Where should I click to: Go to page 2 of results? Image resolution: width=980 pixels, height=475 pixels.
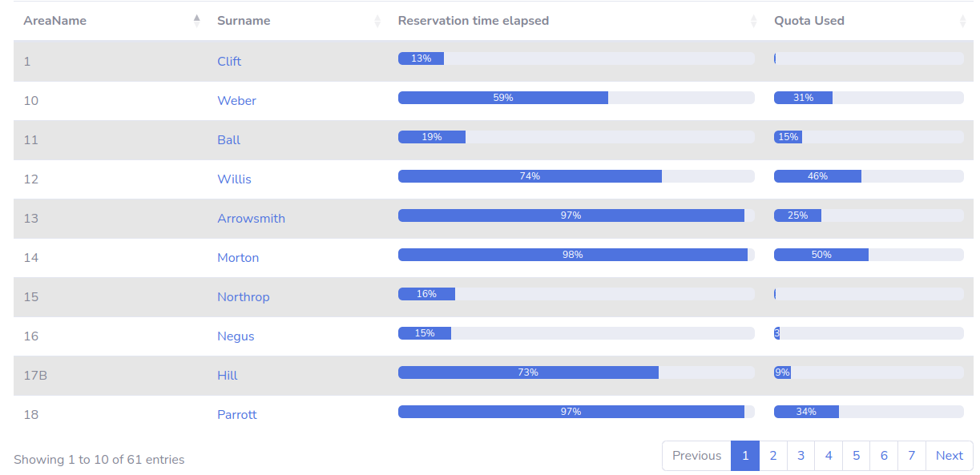[x=773, y=456]
